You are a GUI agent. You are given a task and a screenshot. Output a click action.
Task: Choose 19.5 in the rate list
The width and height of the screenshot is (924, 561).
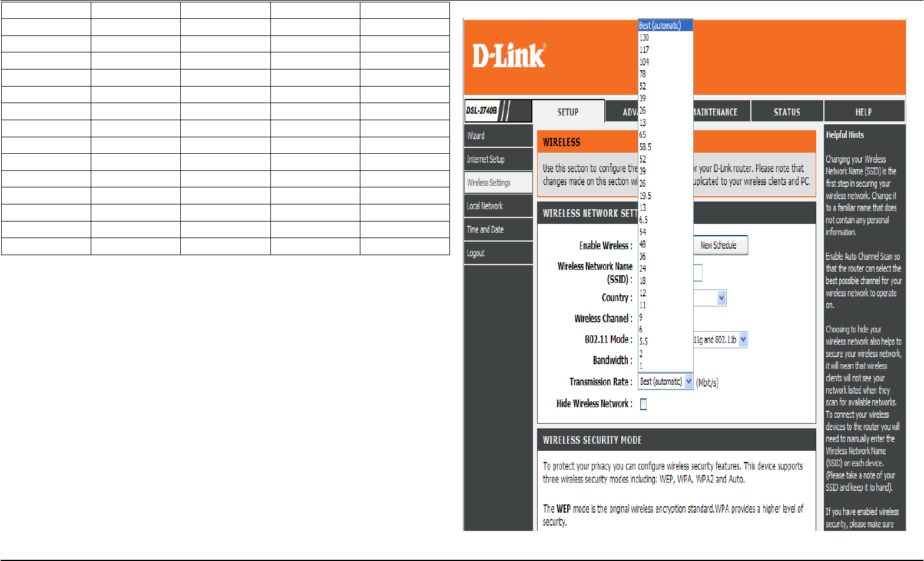click(665, 196)
